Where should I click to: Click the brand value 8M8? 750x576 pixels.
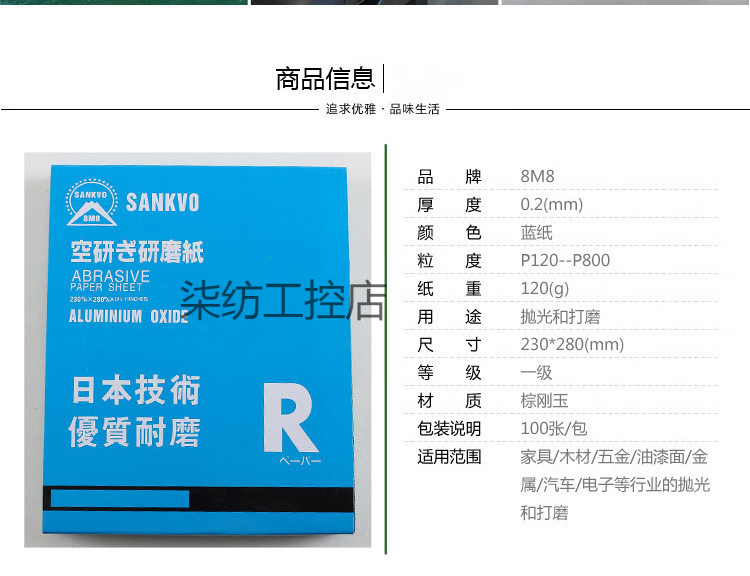point(537,176)
